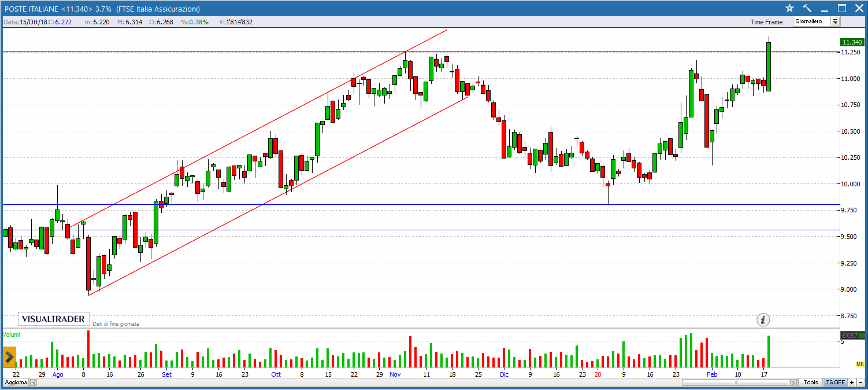Click the horizontal scrollbar right arrow
The image size is (868, 390).
click(x=793, y=382)
